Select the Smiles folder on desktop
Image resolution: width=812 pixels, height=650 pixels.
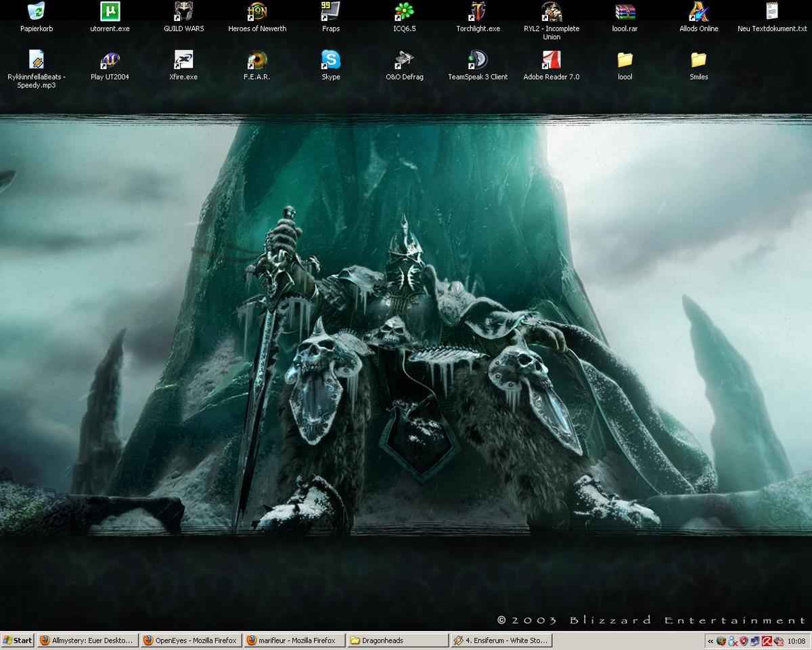[x=698, y=60]
